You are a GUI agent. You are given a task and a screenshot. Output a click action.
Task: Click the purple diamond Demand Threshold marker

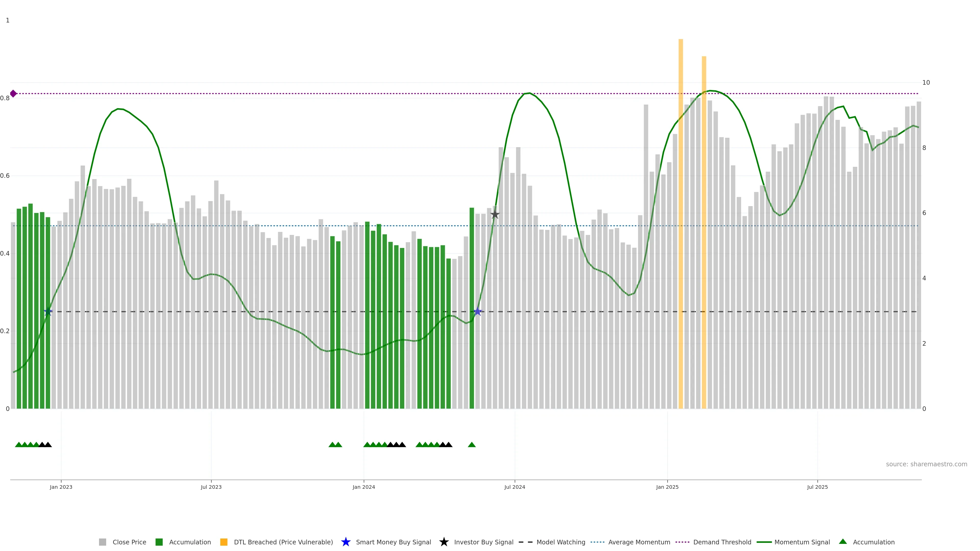pos(13,94)
